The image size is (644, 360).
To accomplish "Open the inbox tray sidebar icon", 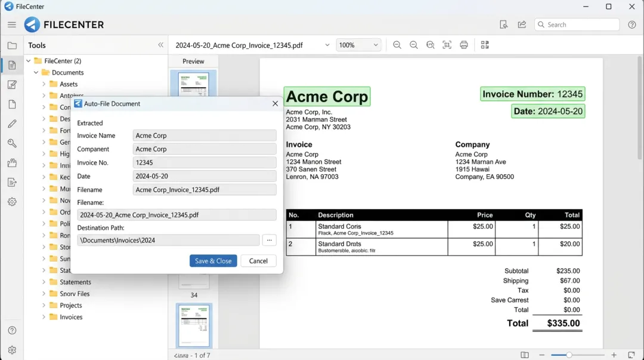I will [x=12, y=163].
